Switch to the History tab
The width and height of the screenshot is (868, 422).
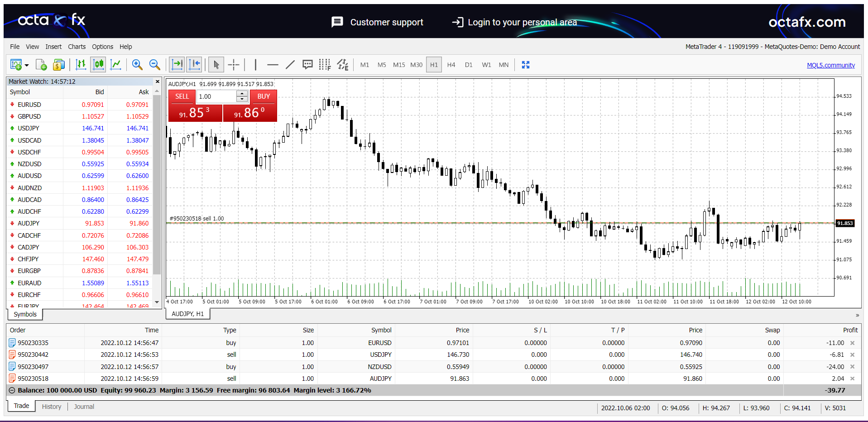point(52,407)
